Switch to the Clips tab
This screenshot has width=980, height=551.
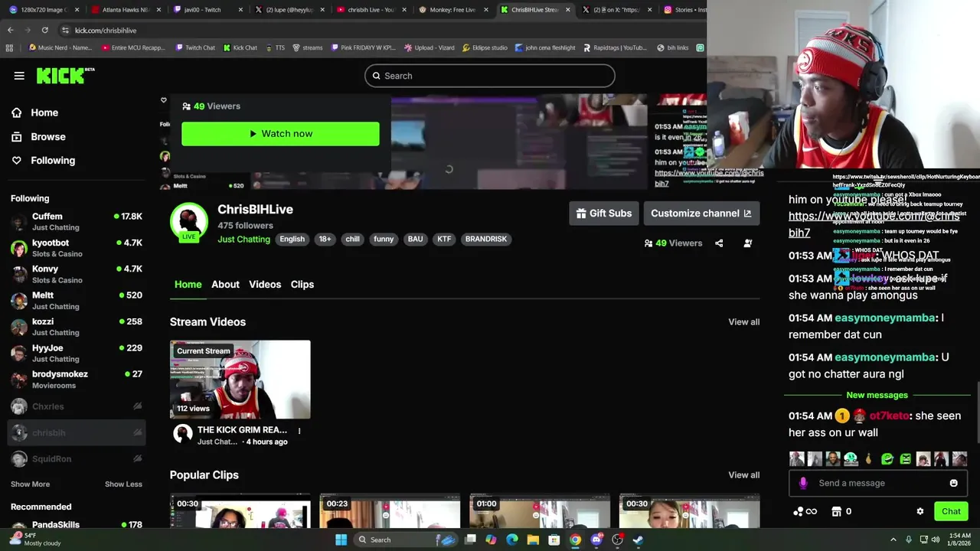[302, 285]
